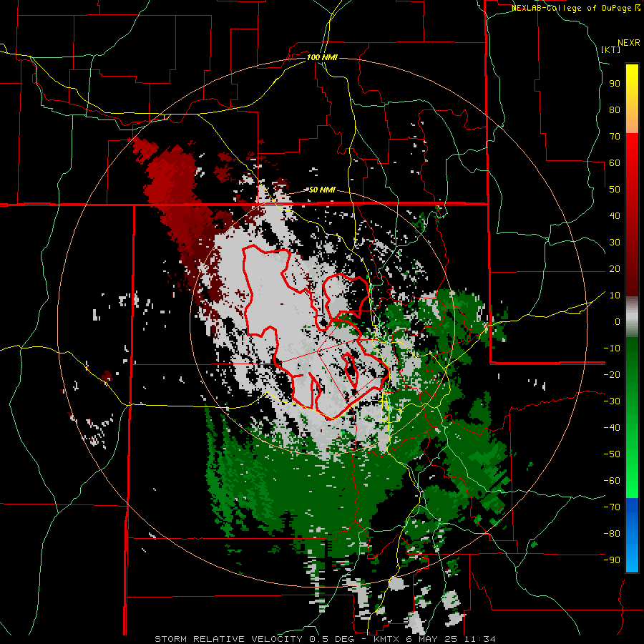The width and height of the screenshot is (644, 644).
Task: Click the 30 value on velocity scale
Action: tap(615, 243)
